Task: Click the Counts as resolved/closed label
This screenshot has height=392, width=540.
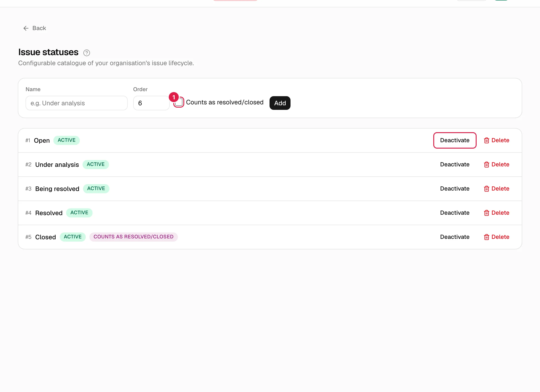Action: (225, 102)
